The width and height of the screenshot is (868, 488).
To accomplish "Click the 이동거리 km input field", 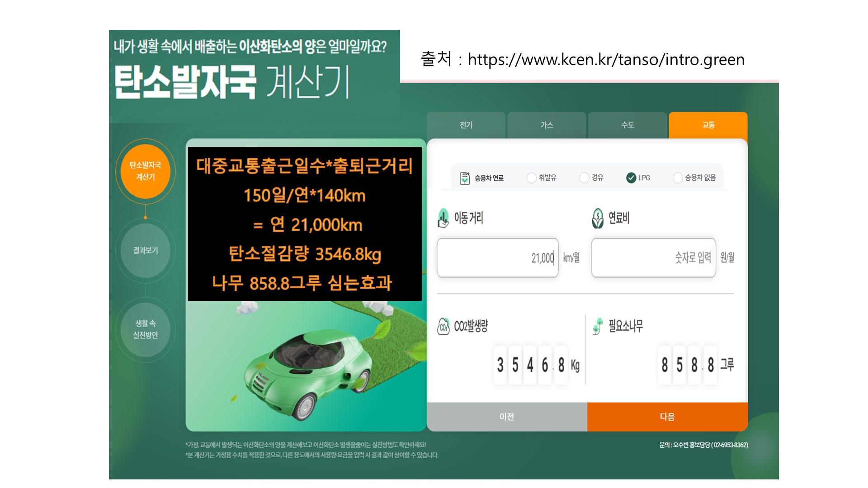I will click(x=498, y=258).
